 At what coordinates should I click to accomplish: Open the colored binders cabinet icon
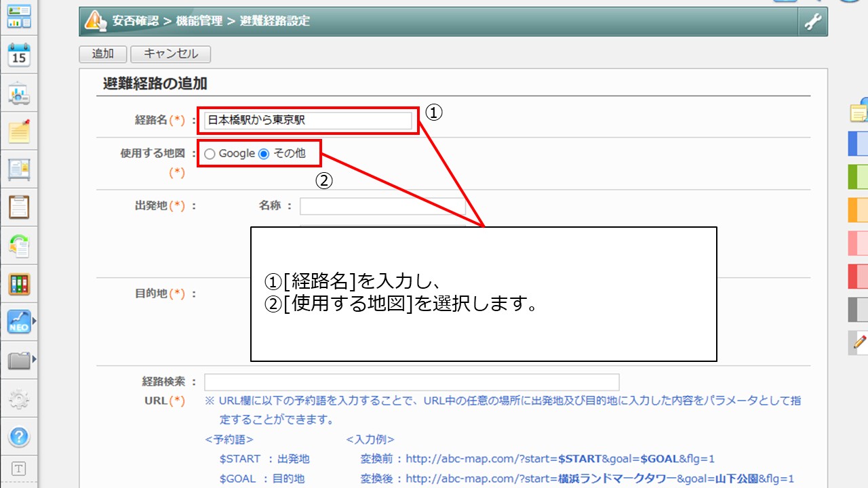pos(19,283)
